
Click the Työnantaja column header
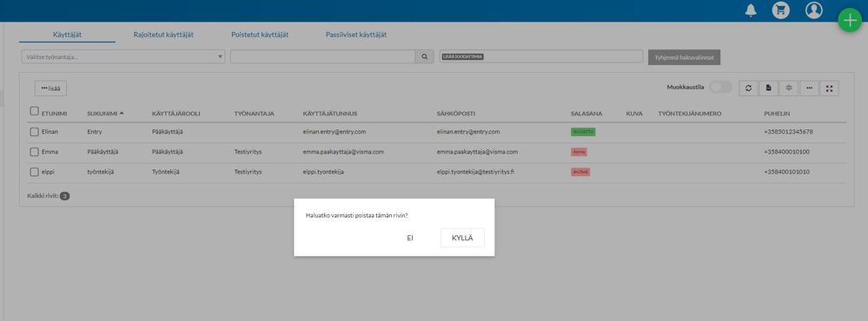coord(254,114)
